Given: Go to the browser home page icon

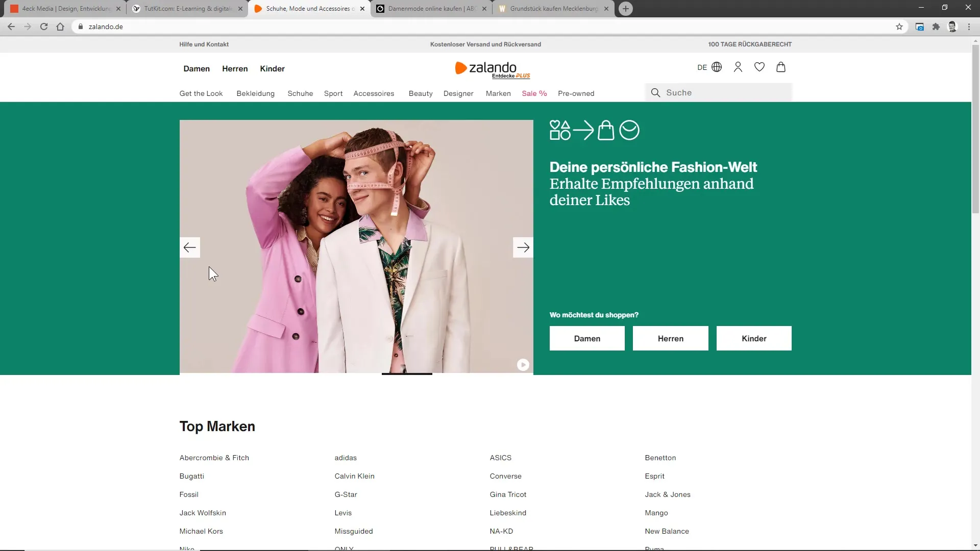Looking at the screenshot, I should pyautogui.click(x=60, y=27).
